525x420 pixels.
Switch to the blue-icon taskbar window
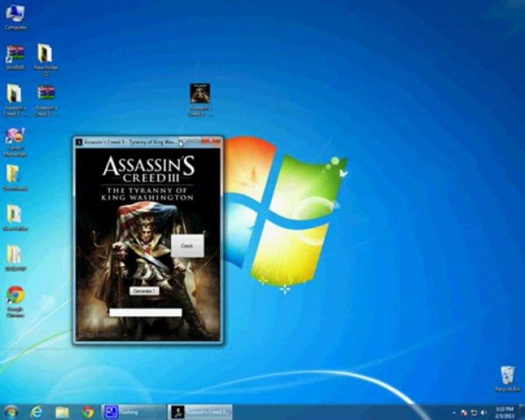[134, 412]
